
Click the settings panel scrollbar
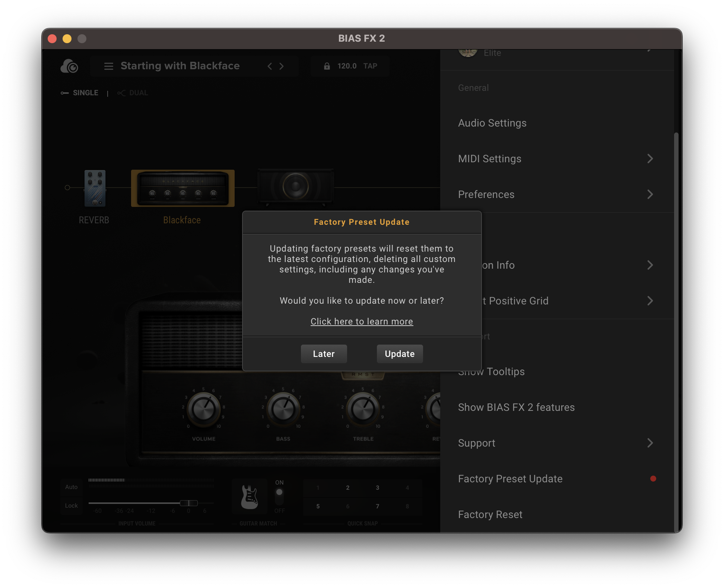point(676,332)
